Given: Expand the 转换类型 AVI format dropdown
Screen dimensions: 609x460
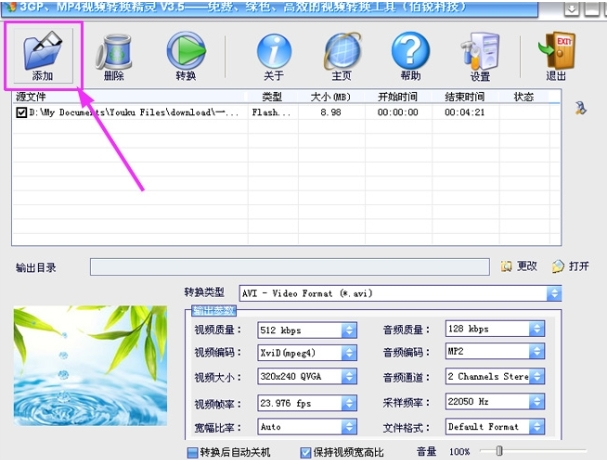Looking at the screenshot, I should pos(553,294).
